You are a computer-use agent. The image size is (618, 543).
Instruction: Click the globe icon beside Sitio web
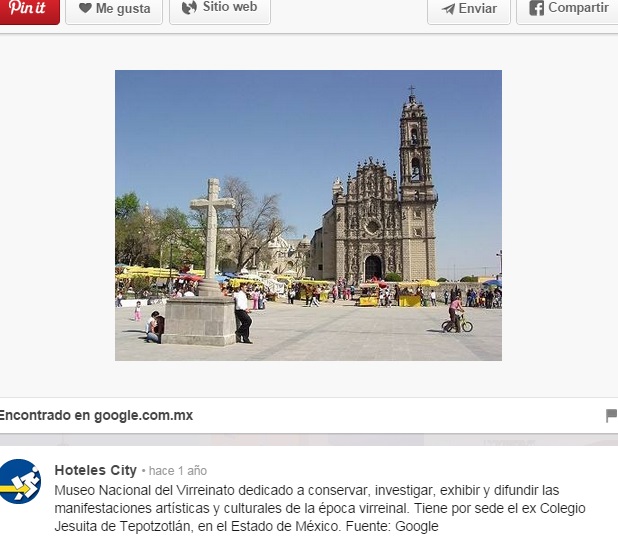point(189,8)
